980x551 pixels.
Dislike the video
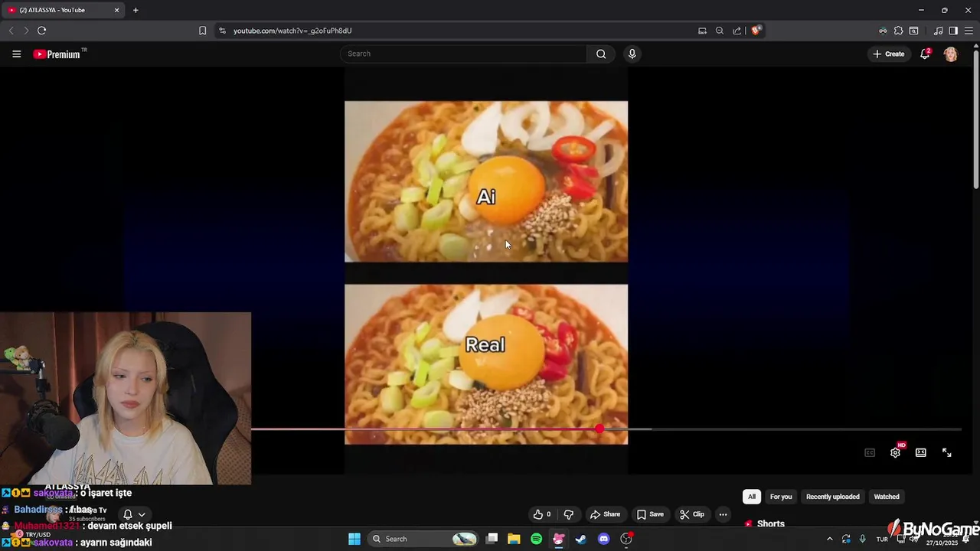tap(568, 514)
